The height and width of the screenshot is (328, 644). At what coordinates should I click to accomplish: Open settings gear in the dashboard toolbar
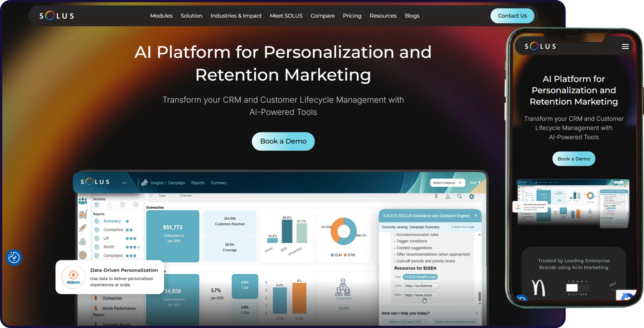tap(472, 196)
